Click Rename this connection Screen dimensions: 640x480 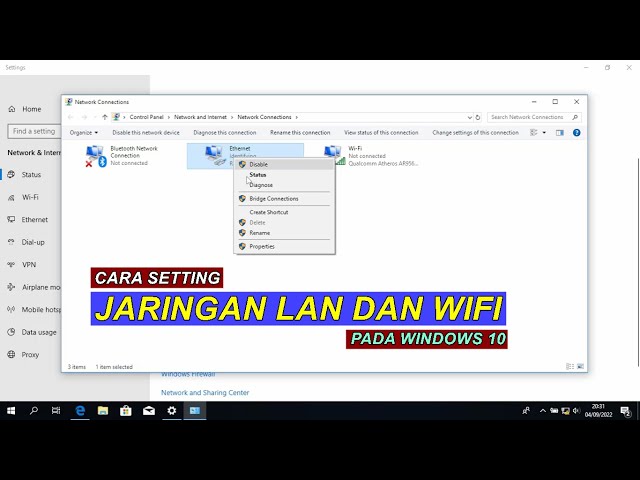(300, 133)
